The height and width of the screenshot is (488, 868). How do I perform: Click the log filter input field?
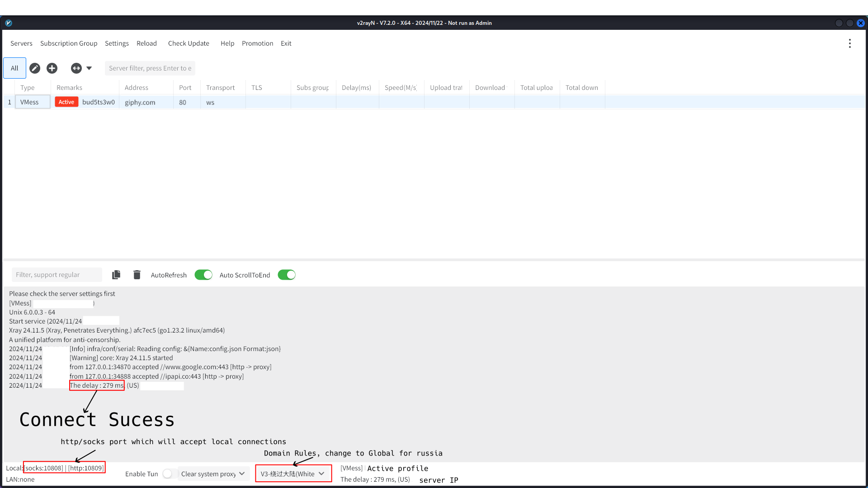(57, 275)
